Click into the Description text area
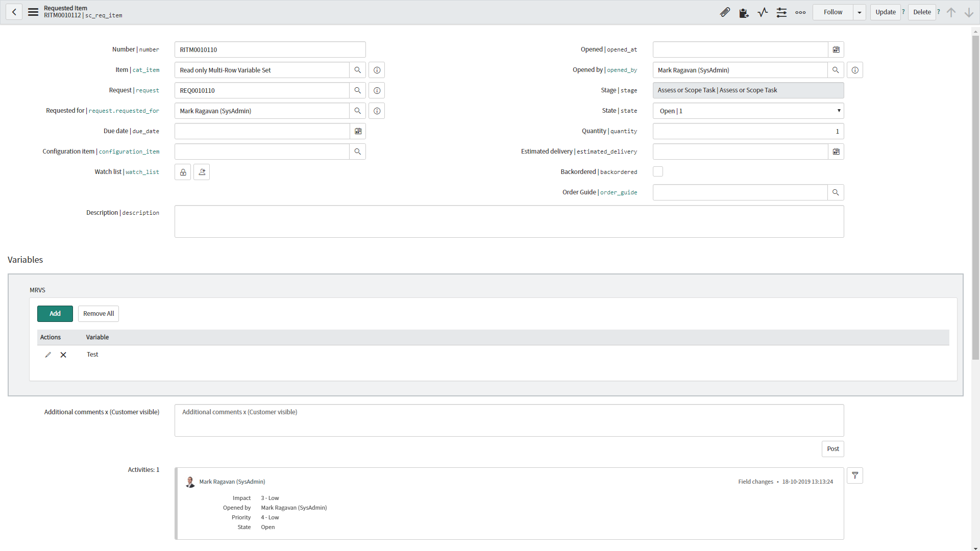980x551 pixels. click(x=509, y=221)
